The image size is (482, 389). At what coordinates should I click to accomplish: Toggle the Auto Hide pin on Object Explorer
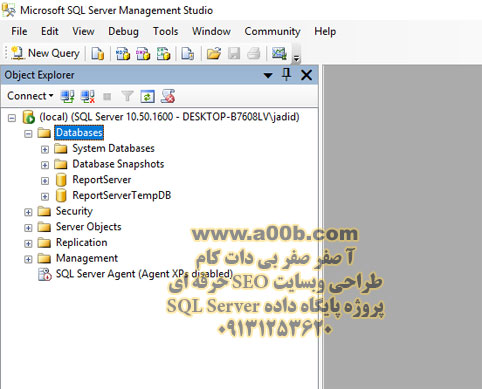tap(286, 75)
